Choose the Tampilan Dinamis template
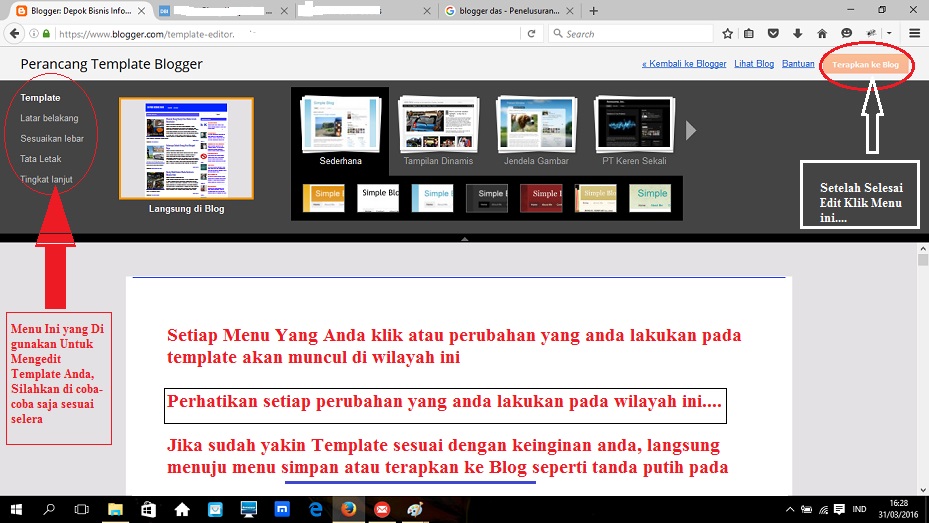929x523 pixels. 438,131
